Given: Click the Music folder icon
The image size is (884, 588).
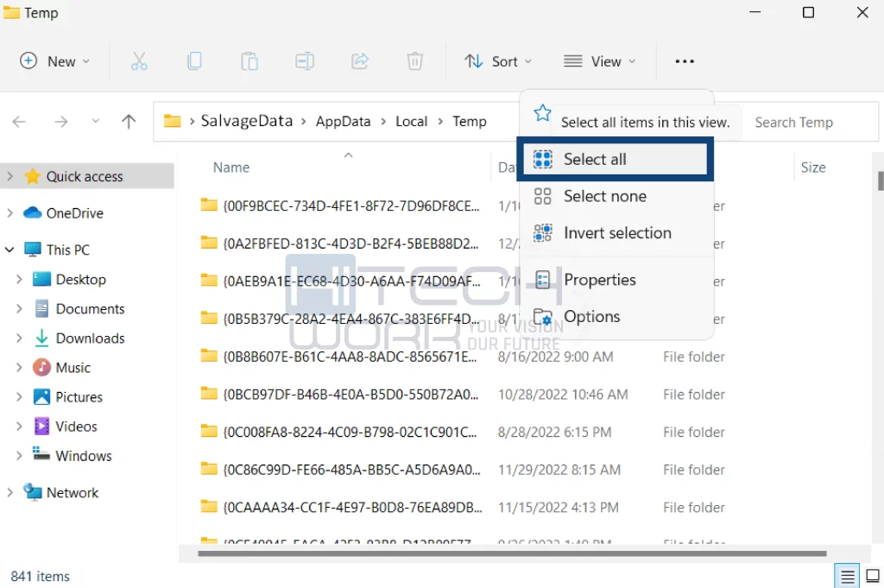Looking at the screenshot, I should tap(41, 368).
